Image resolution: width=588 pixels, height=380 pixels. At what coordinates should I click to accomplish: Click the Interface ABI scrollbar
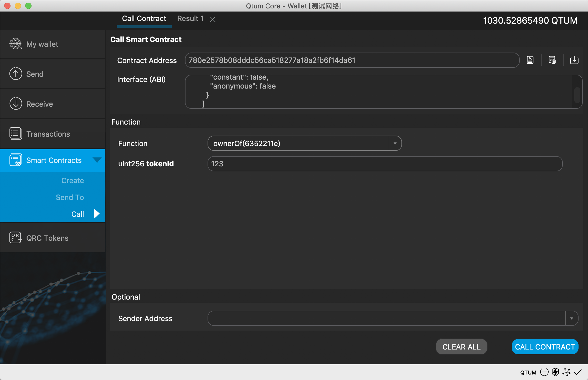point(577,95)
